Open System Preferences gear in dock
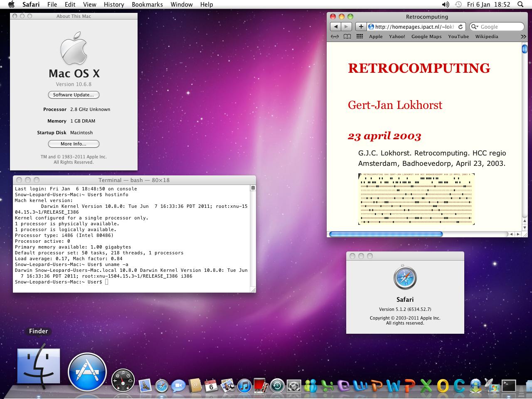The width and height of the screenshot is (532, 399). 294,386
